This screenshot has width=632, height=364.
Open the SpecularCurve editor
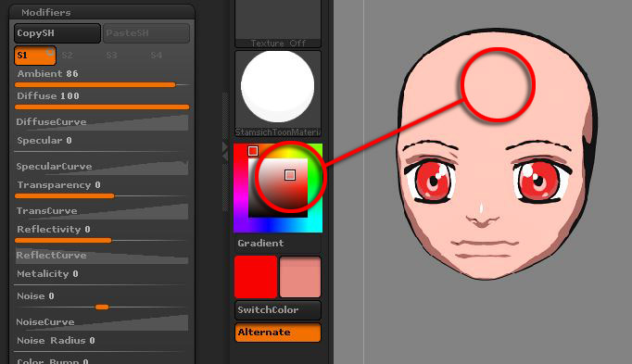click(102, 167)
